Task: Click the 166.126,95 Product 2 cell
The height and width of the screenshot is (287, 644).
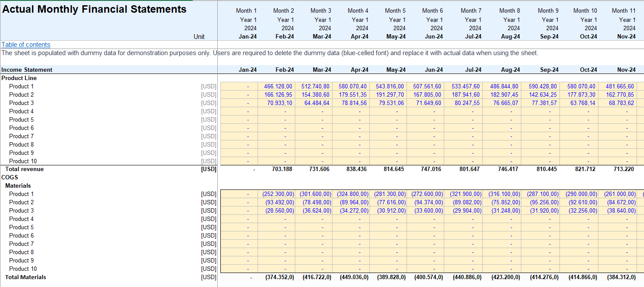Action: click(276, 94)
